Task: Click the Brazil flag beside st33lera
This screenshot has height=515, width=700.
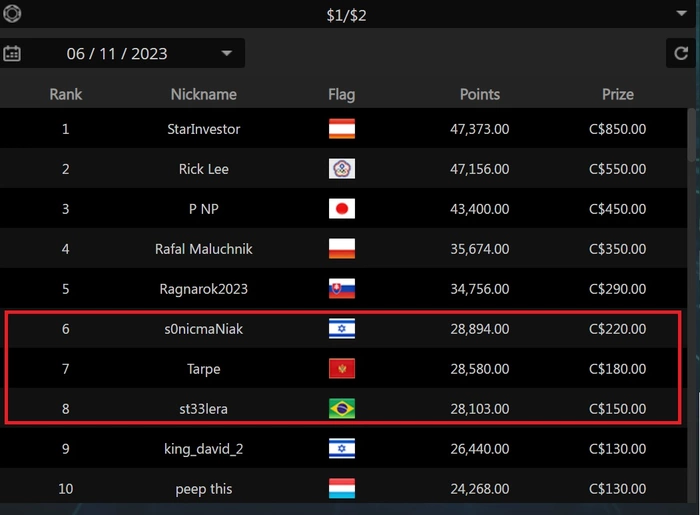Action: (x=342, y=409)
